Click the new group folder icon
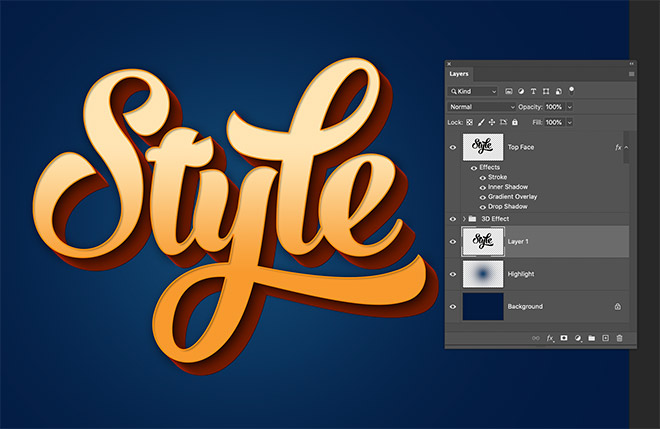 coord(591,338)
